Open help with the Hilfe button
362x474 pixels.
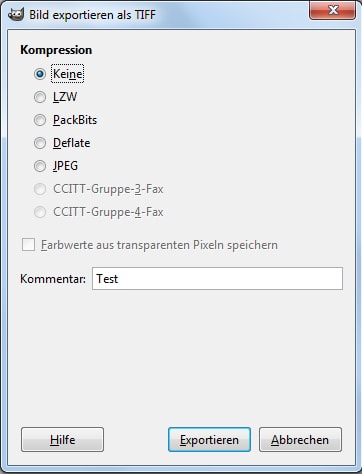coord(63,440)
